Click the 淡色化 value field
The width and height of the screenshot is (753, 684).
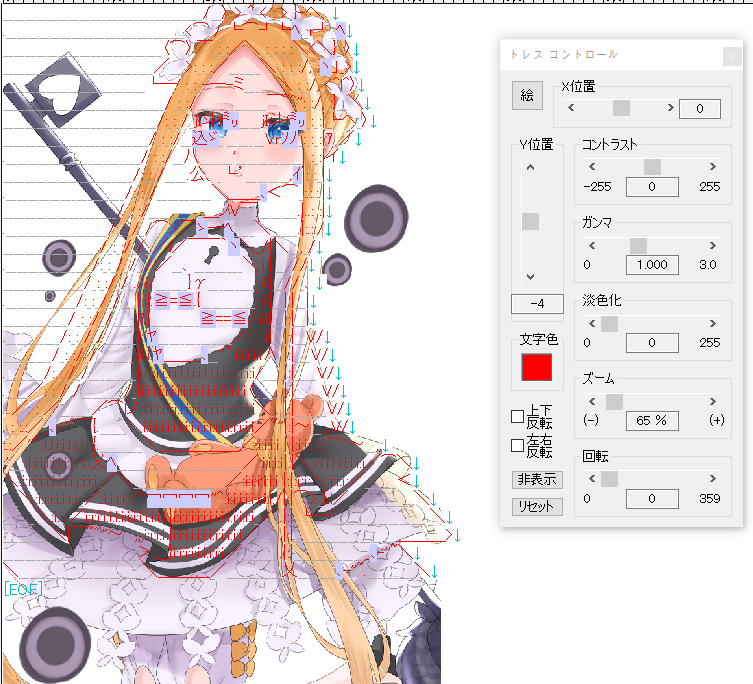[652, 343]
